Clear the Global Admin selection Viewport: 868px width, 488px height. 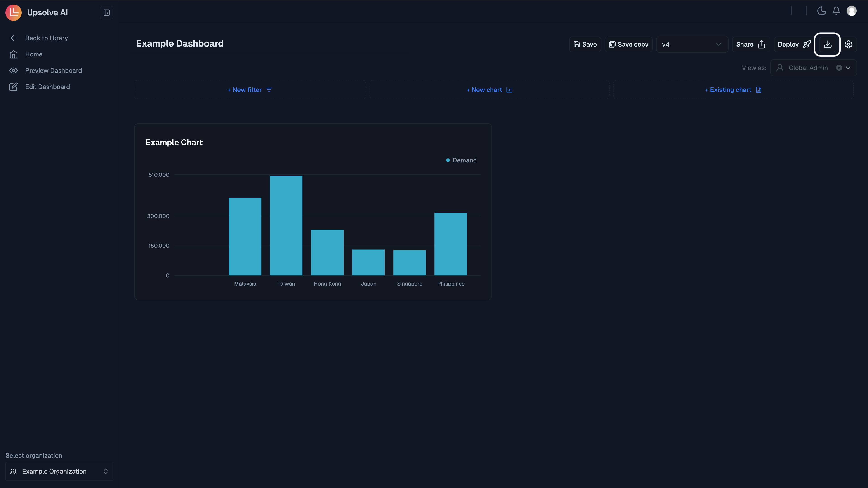(839, 68)
